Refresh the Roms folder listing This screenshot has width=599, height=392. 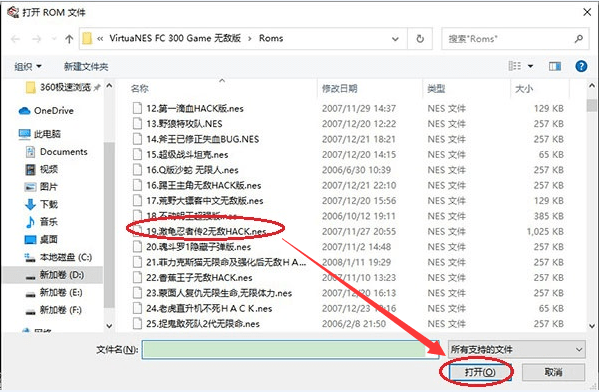point(420,39)
